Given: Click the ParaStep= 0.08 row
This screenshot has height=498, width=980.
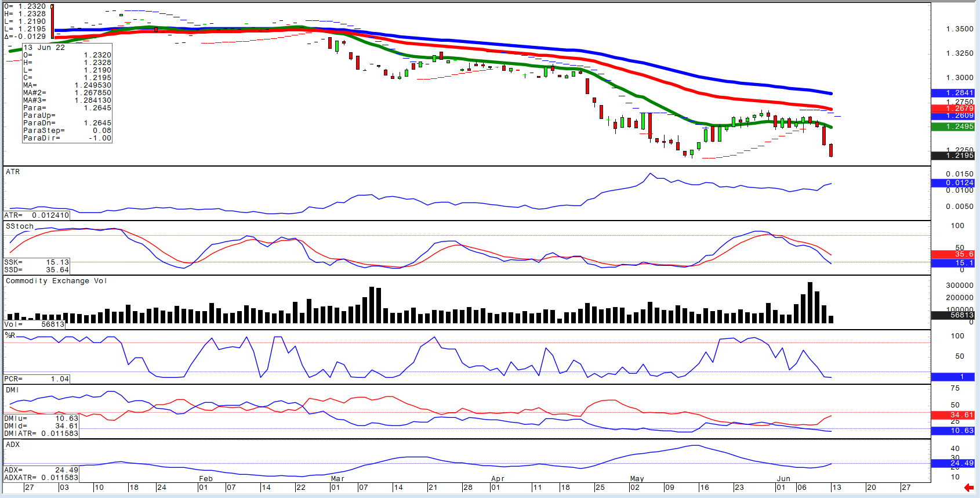Looking at the screenshot, I should pyautogui.click(x=67, y=131).
